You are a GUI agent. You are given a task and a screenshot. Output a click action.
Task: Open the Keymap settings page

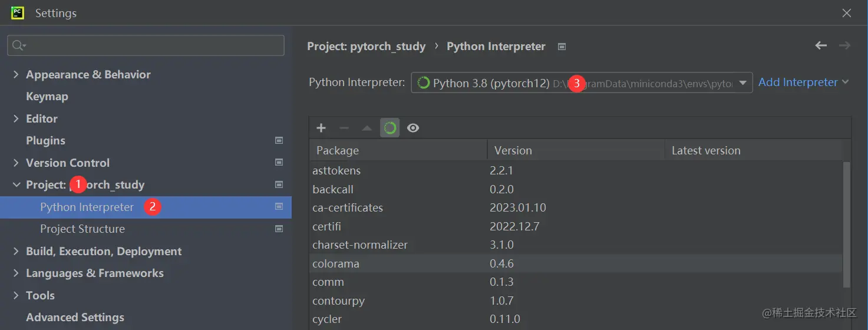[x=47, y=97]
